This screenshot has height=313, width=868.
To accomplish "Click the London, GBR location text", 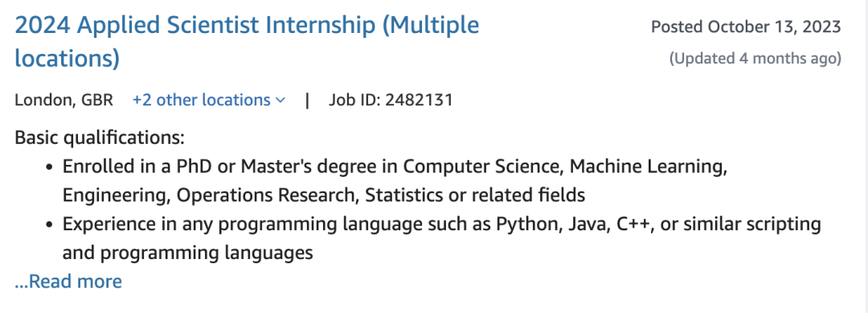I will pyautogui.click(x=63, y=101).
